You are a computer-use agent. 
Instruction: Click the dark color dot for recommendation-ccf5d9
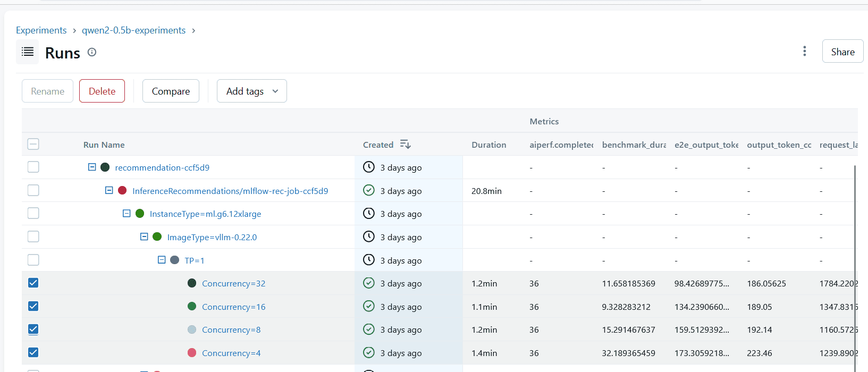pyautogui.click(x=105, y=167)
